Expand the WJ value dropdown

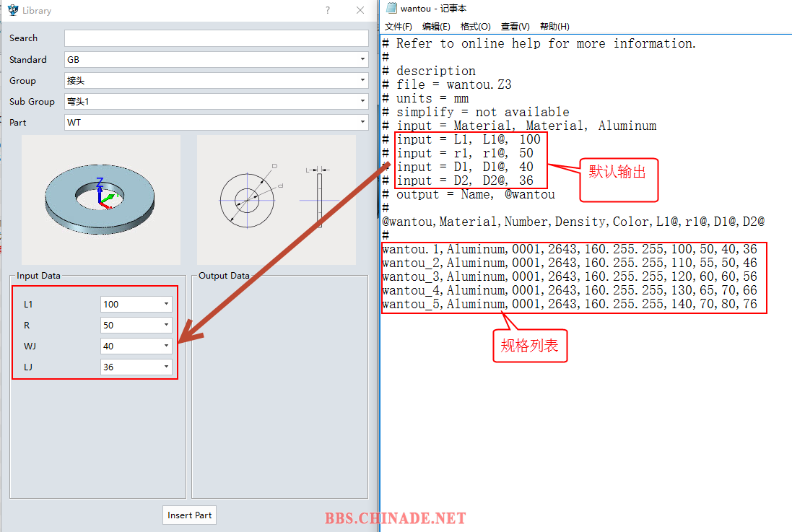[166, 346]
